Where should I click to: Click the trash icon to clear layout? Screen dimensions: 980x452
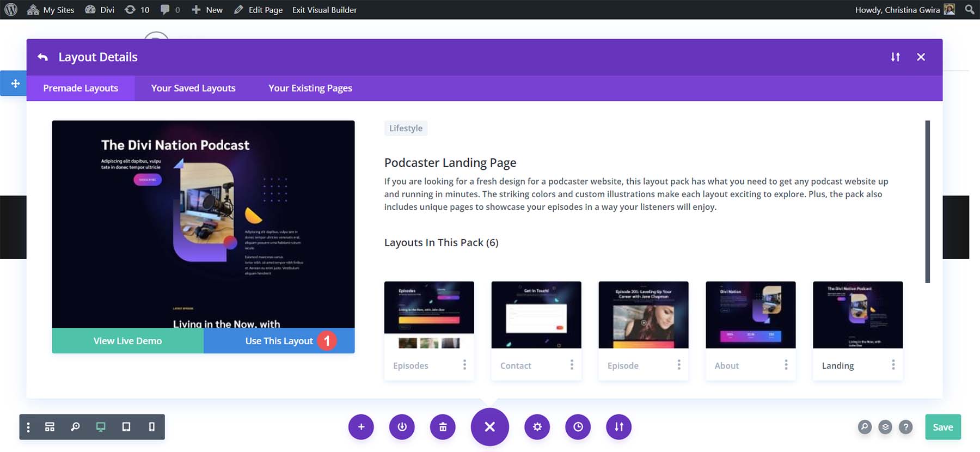[x=443, y=427]
